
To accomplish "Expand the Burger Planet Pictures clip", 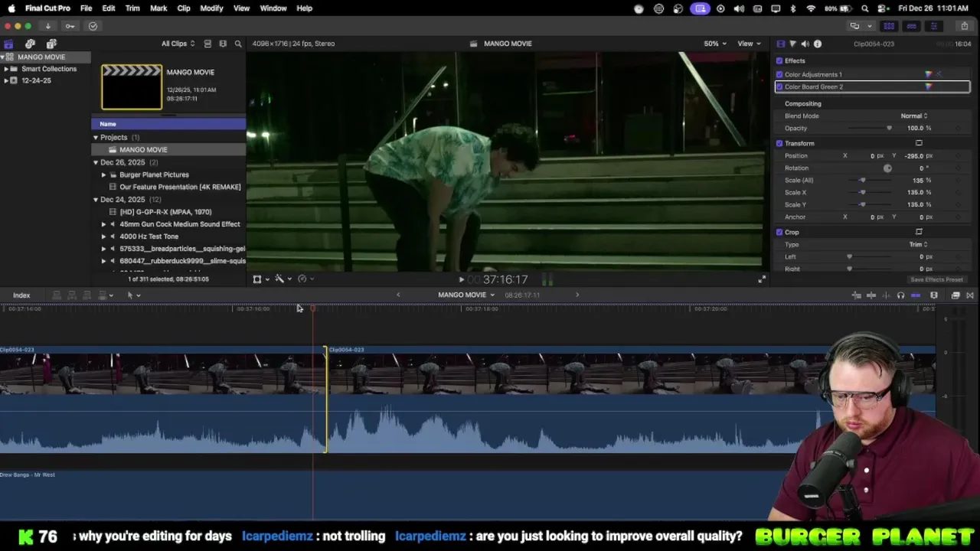I will (x=103, y=174).
